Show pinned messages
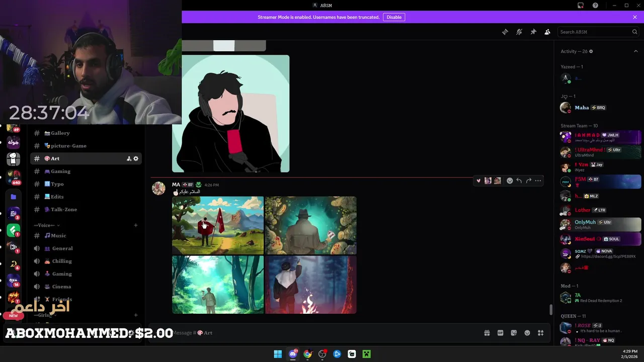644x362 pixels. (x=533, y=32)
